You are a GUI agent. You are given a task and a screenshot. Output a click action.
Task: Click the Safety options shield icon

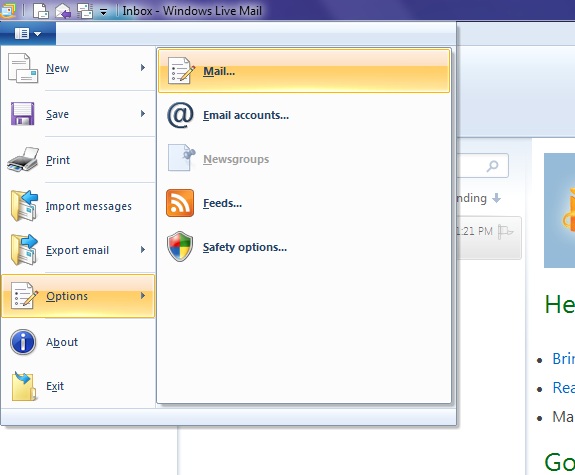tap(180, 246)
